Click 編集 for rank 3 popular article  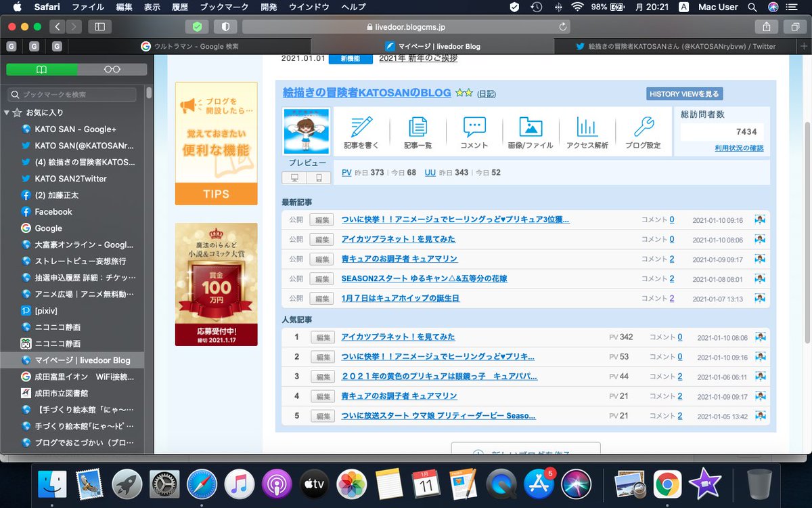point(322,377)
